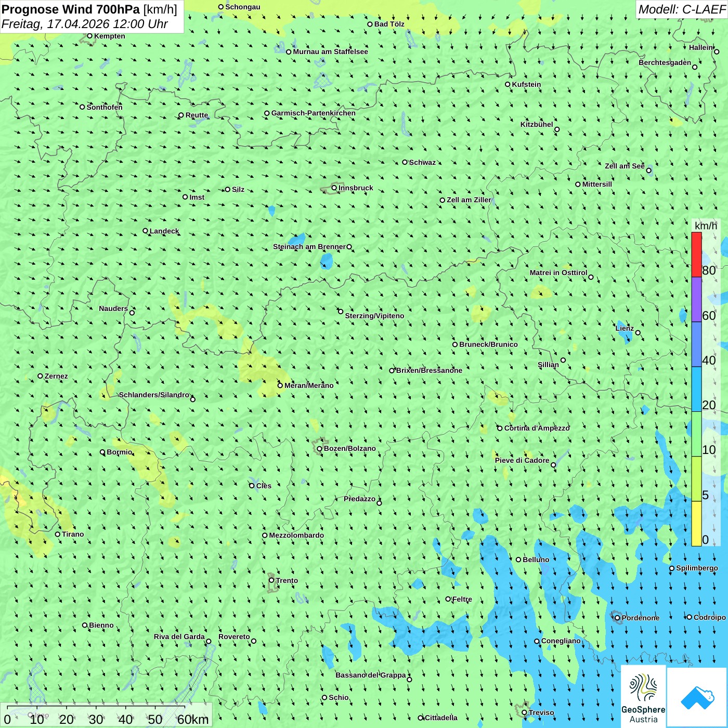This screenshot has height=728, width=728.
Task: Click the Garmisch-Partenkirchen location dot
Action: (x=267, y=113)
